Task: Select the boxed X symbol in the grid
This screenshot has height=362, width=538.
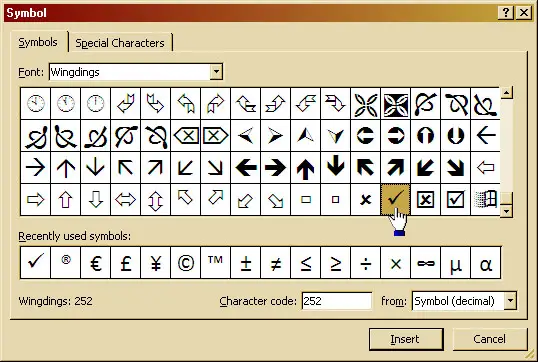Action: tap(425, 199)
